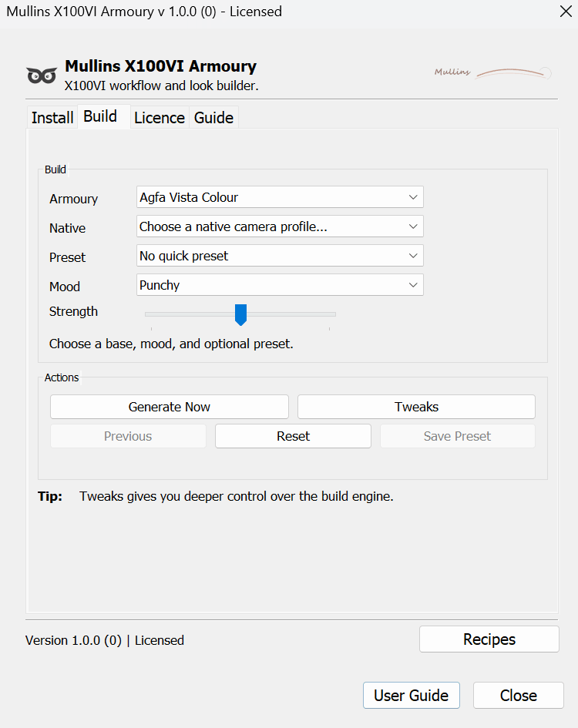Click the greyed Save Preset button
Screen dimensions: 578x728
(457, 436)
